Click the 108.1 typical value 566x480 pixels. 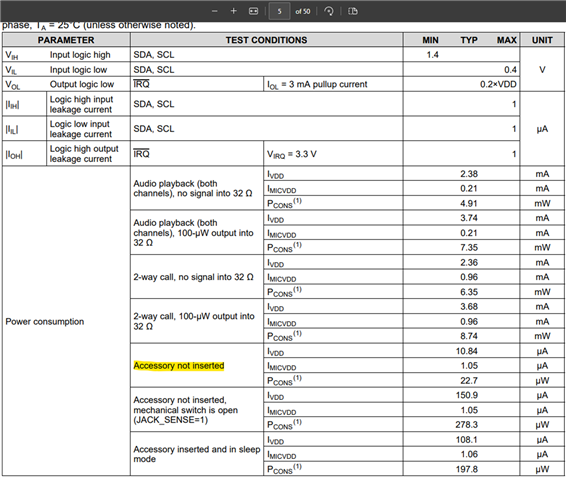click(x=466, y=440)
